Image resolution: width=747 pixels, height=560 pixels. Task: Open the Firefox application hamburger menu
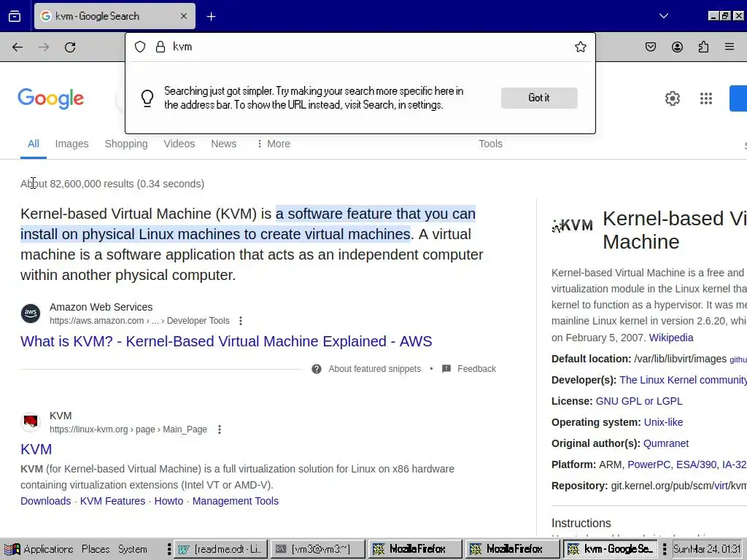point(729,47)
